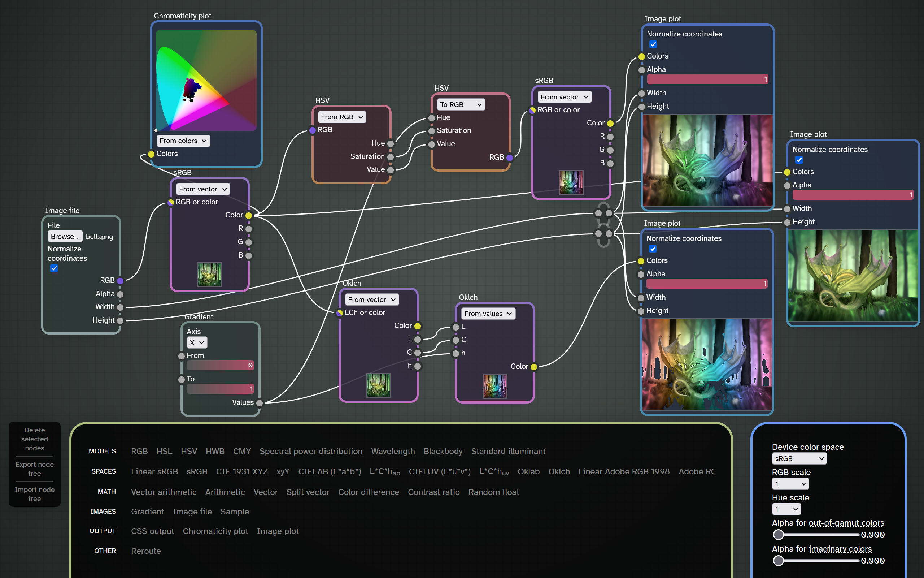Add an HSV node from the Models list
924x578 pixels.
click(189, 452)
